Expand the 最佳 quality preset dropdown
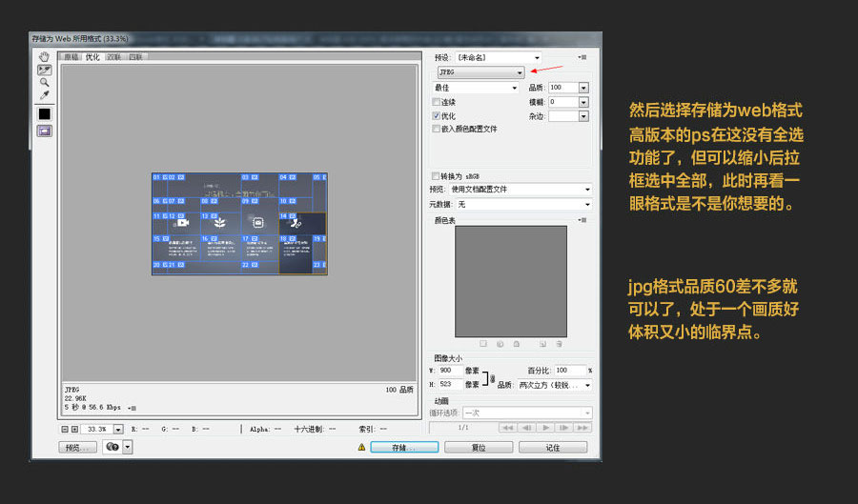Screen dimensions: 858x504 [x=475, y=88]
